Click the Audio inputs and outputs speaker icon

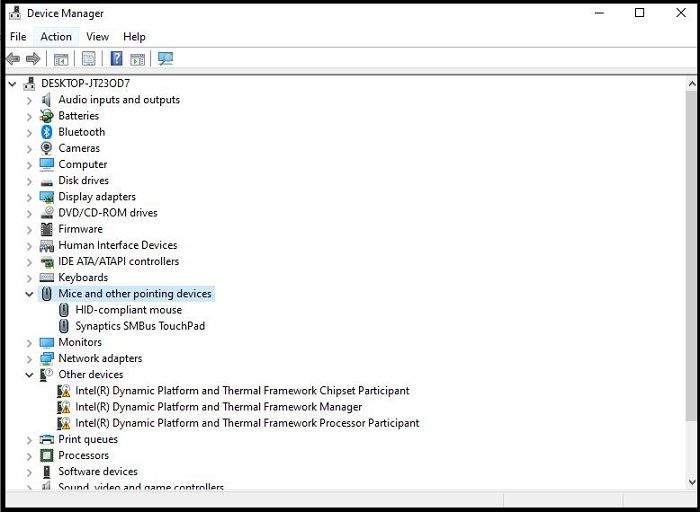(46, 100)
